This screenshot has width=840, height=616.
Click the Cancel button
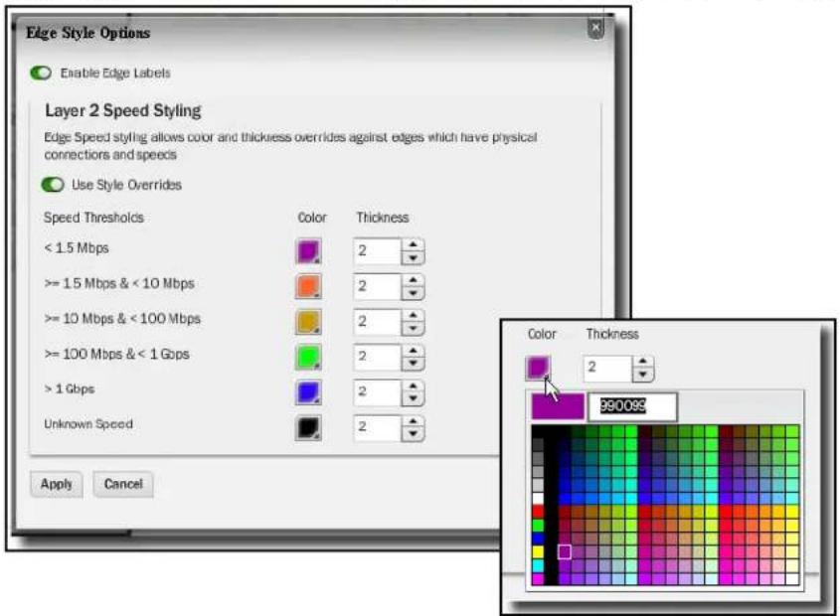pyautogui.click(x=123, y=484)
